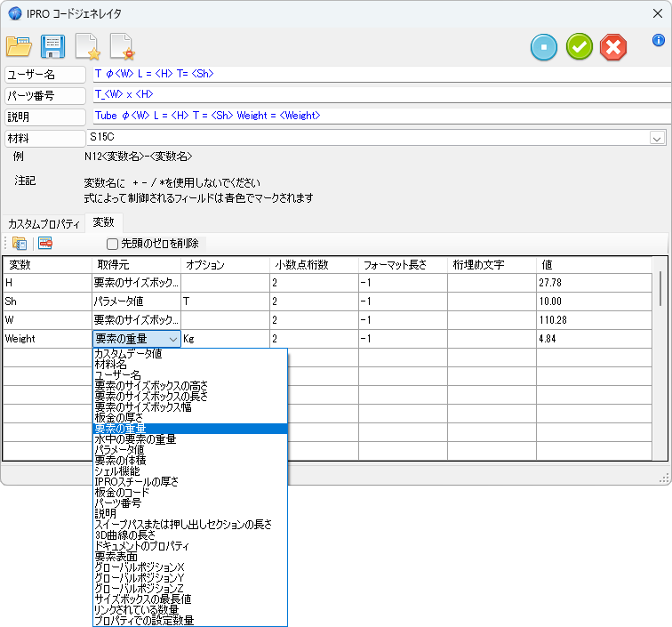672x627 pixels.
Task: Click the document icon with yellow star
Action: tap(87, 46)
